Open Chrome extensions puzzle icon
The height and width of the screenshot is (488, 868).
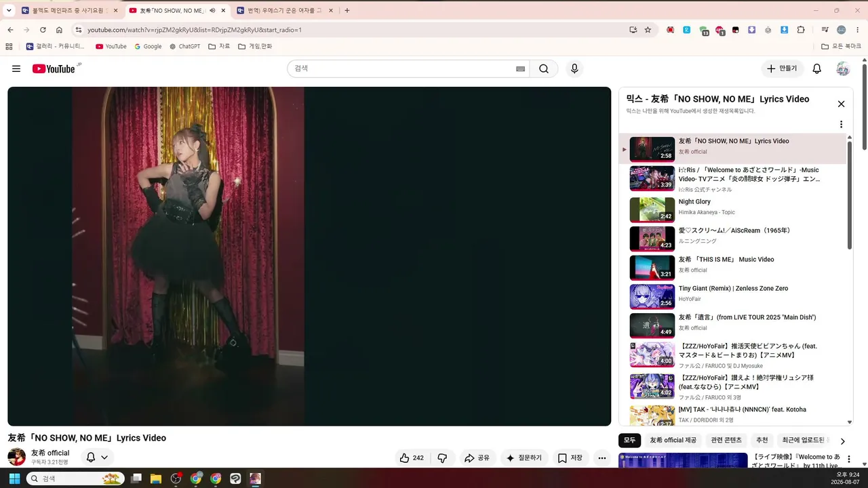point(801,30)
